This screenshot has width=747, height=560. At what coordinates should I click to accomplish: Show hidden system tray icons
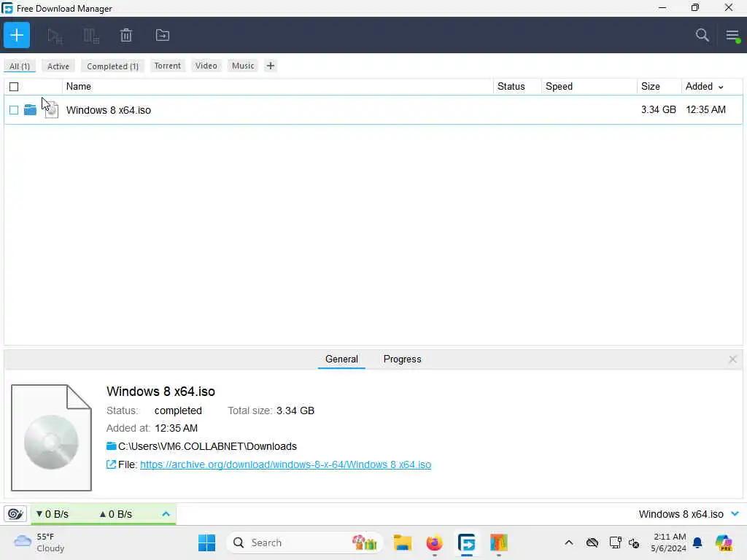tap(569, 542)
